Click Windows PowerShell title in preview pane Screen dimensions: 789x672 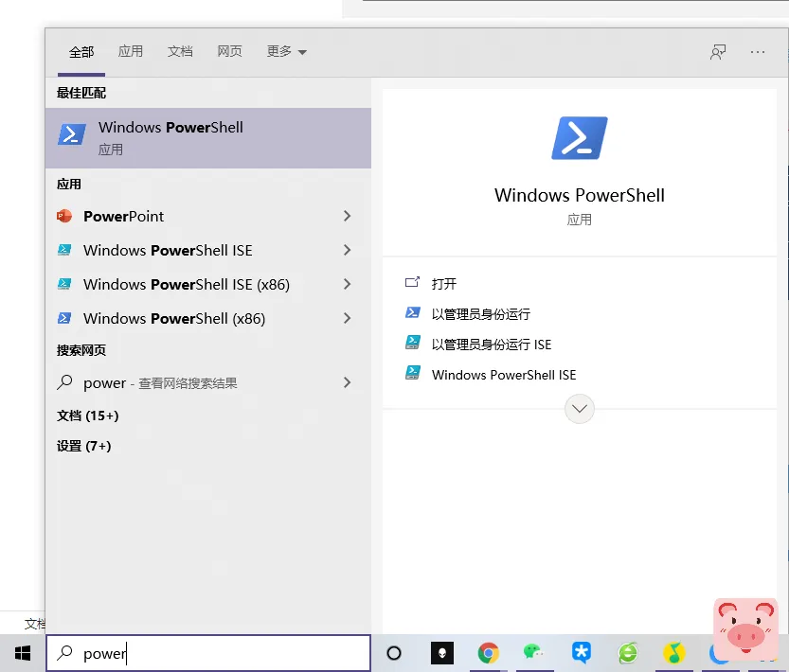[x=579, y=195]
